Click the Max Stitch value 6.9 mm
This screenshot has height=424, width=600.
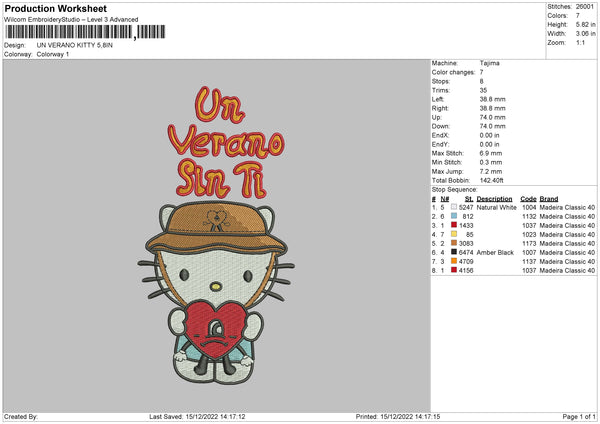(491, 153)
